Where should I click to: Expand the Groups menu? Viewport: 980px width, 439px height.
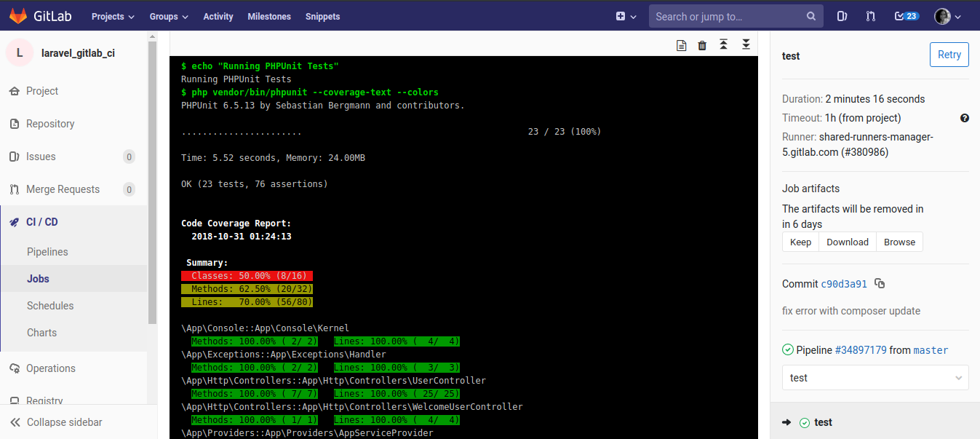click(x=168, y=15)
